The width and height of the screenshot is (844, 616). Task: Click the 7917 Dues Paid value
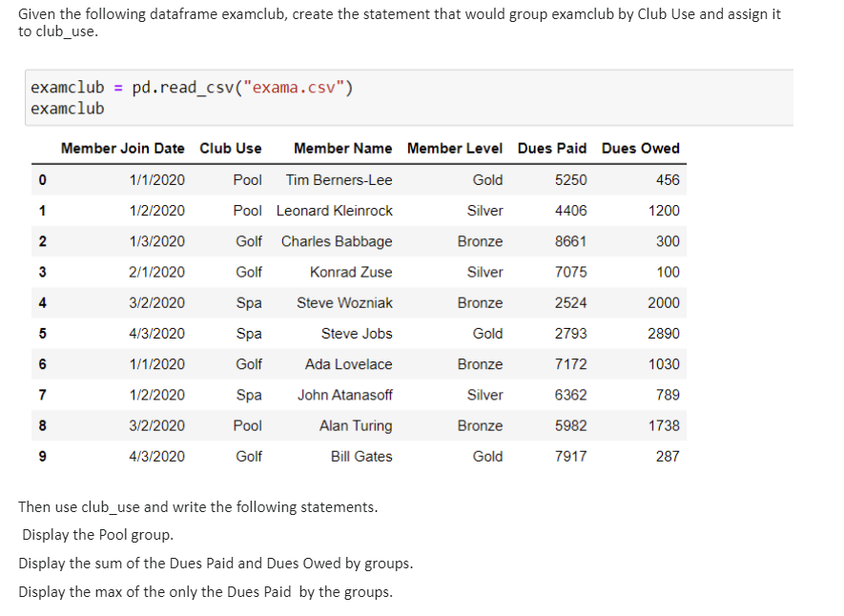point(570,456)
